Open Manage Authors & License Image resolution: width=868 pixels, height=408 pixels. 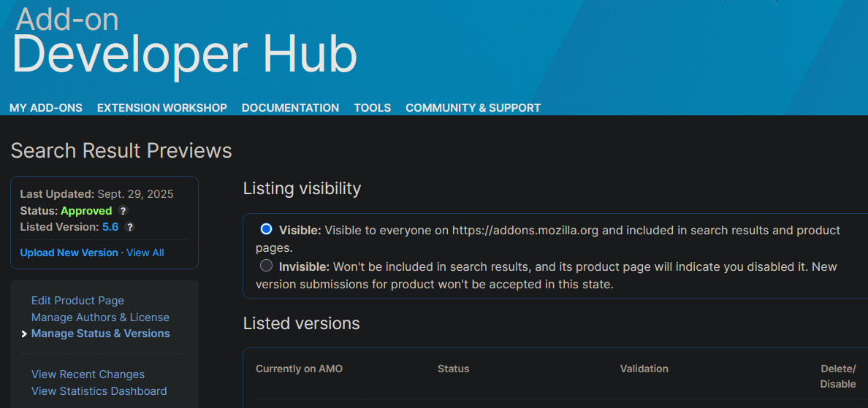tap(100, 317)
